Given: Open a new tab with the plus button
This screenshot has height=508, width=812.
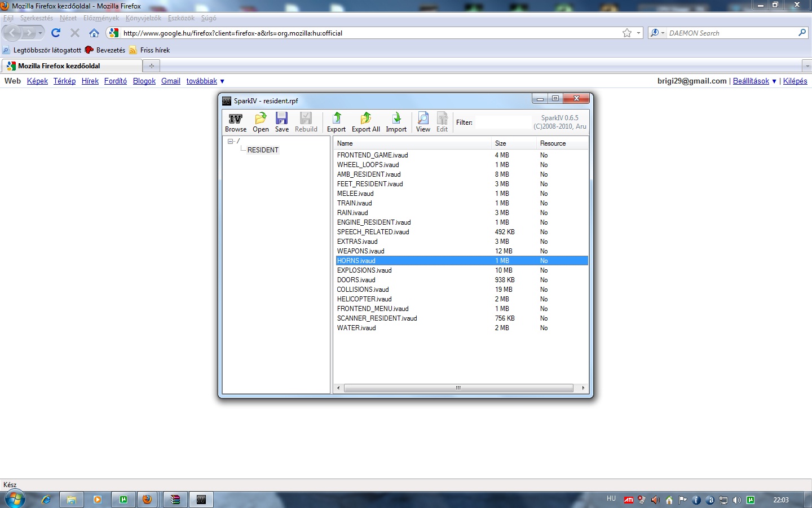Looking at the screenshot, I should tap(151, 65).
